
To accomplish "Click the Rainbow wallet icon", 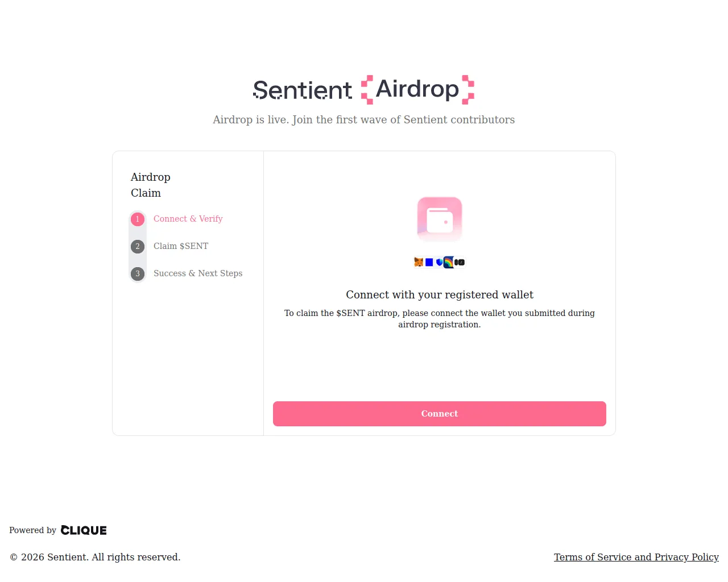I will pos(449,262).
